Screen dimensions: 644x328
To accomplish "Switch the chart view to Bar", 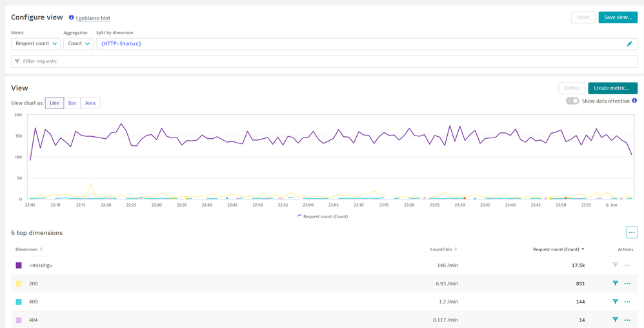I will (72, 103).
